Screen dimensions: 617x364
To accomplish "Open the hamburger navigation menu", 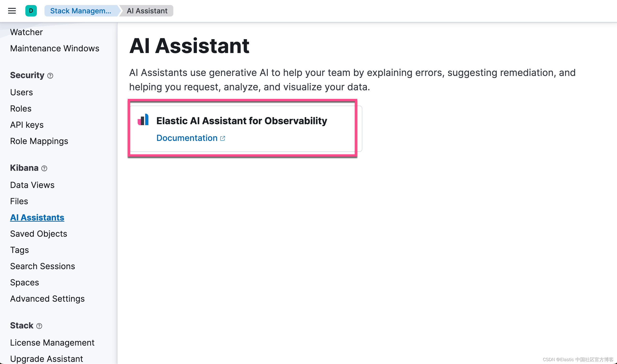I will point(11,11).
